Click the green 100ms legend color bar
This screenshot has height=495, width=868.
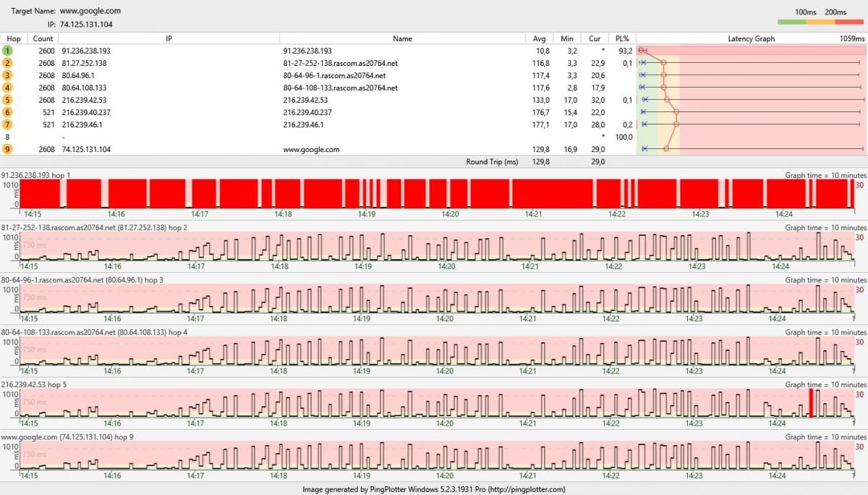(x=805, y=22)
